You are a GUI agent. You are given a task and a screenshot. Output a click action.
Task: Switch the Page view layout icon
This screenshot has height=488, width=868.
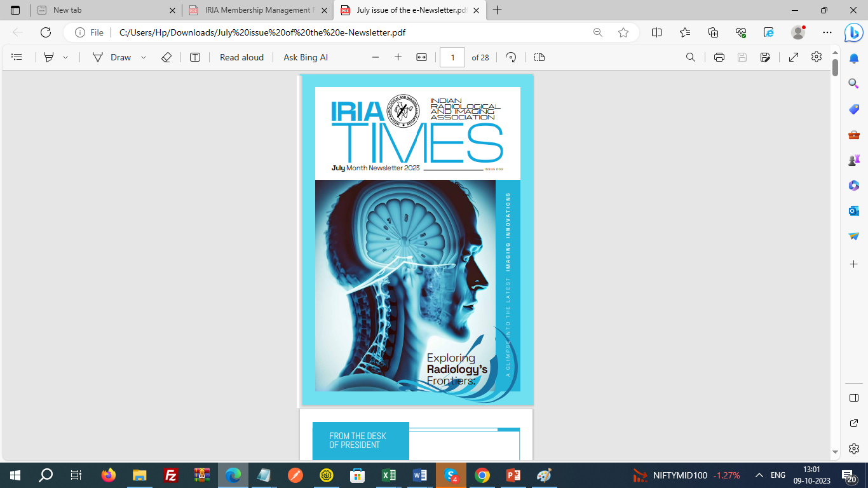click(539, 57)
